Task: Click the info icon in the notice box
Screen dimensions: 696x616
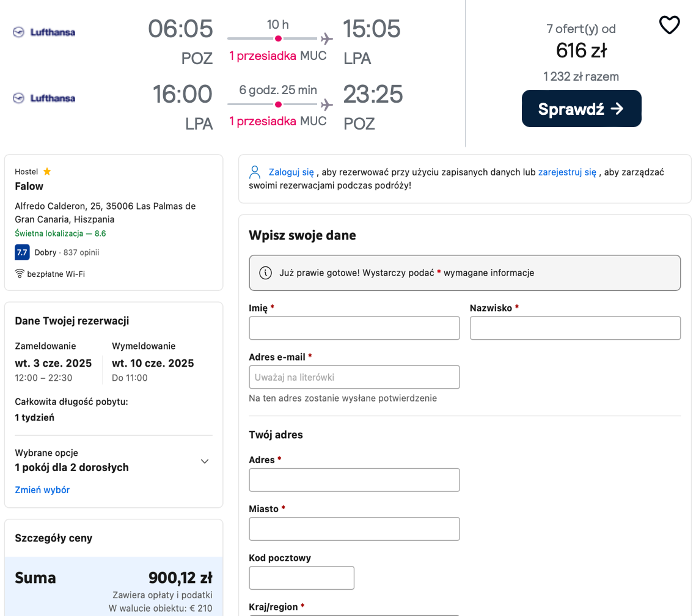Action: tap(265, 273)
